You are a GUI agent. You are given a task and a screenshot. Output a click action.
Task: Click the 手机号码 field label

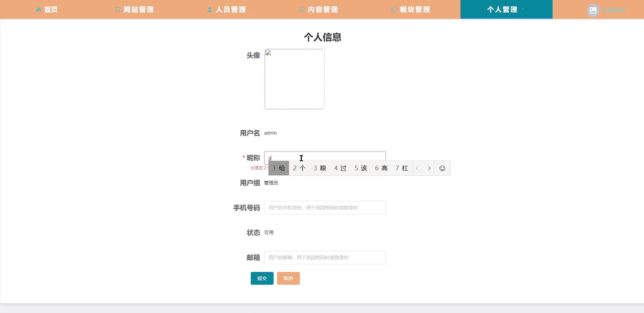coord(247,208)
